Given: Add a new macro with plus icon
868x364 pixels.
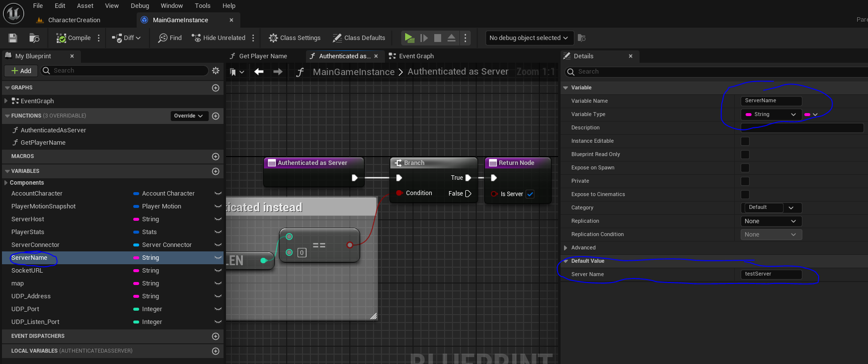Looking at the screenshot, I should [216, 157].
